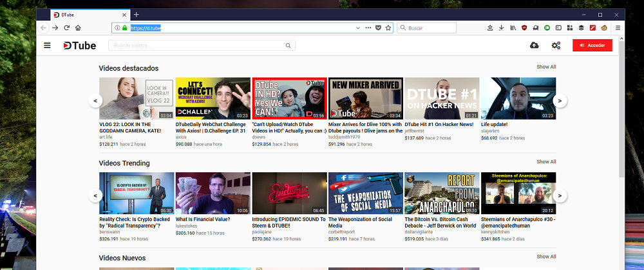Go to the DTube logo home link
The image size is (644, 270).
click(x=80, y=46)
